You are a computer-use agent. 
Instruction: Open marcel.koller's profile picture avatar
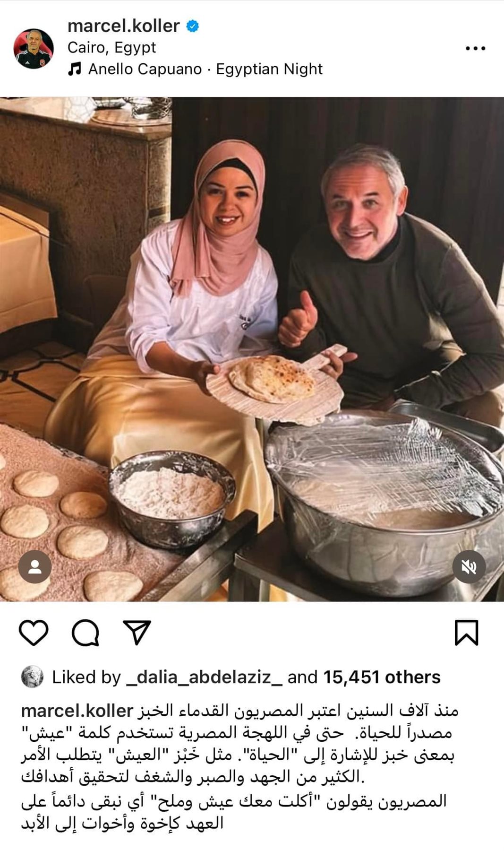pos(34,48)
